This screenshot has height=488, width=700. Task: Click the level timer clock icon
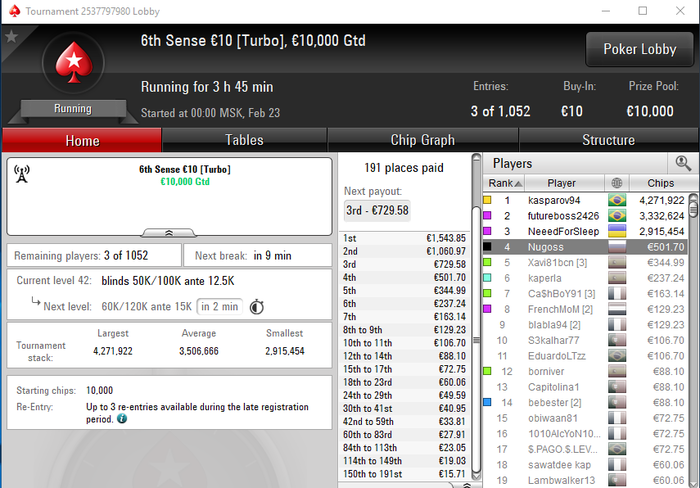(257, 307)
